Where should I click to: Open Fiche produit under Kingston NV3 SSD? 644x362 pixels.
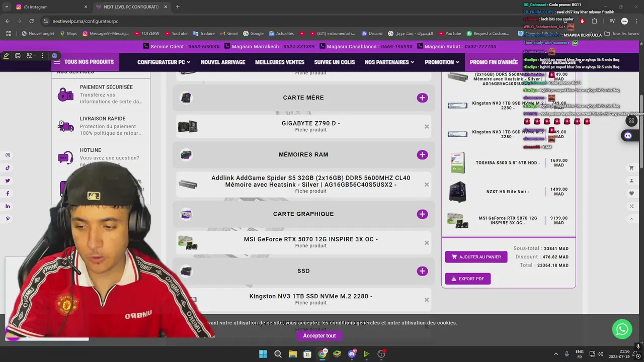click(x=311, y=303)
